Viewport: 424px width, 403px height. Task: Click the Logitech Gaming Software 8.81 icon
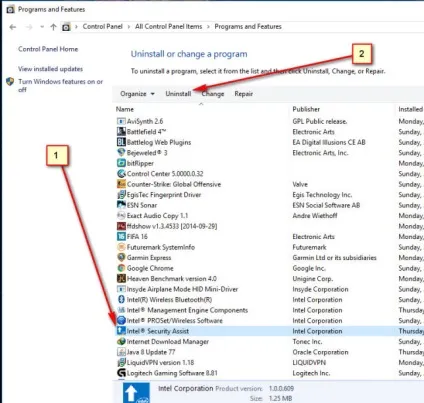coord(121,373)
